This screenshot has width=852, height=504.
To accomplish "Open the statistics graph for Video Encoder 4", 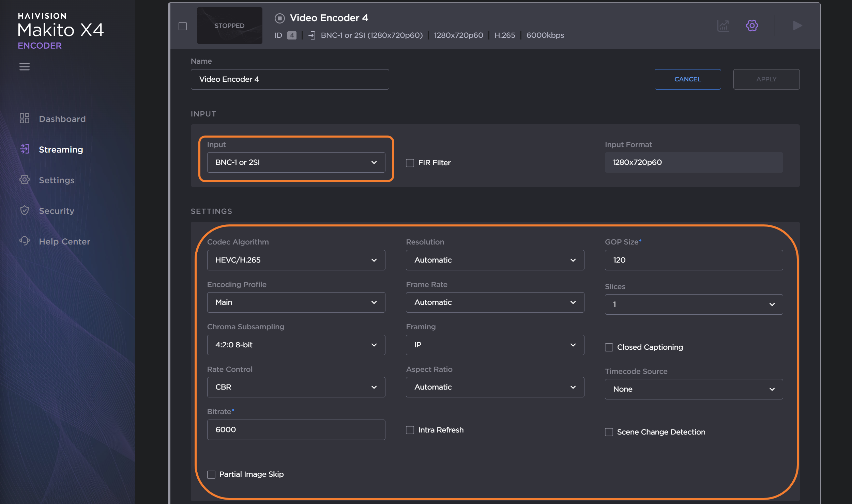I will coord(722,26).
